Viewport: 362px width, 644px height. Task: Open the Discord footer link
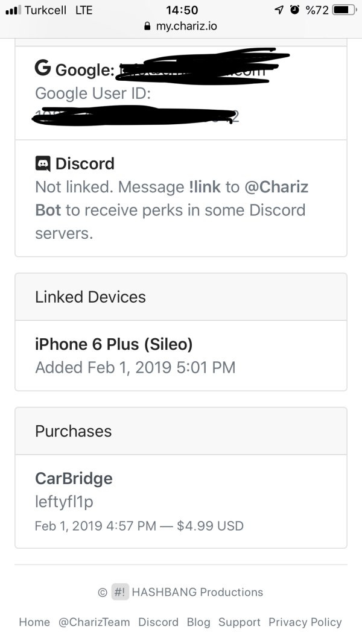click(x=158, y=622)
